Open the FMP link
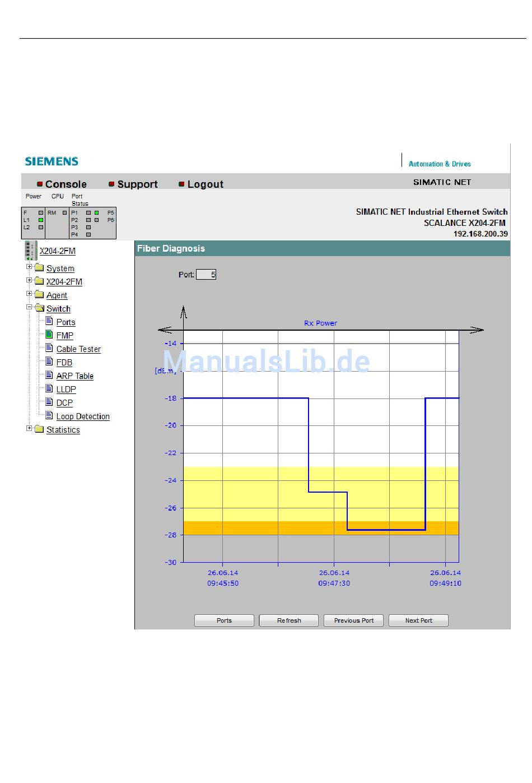The height and width of the screenshot is (783, 532). (64, 336)
